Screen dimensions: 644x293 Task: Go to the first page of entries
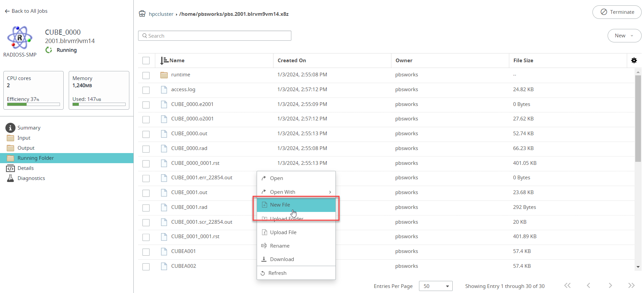[x=568, y=285]
